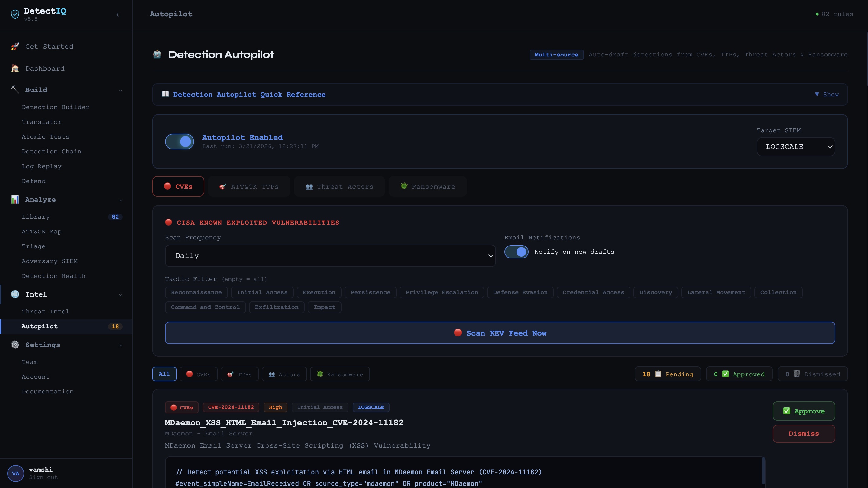Click the rocket icon for Get Started
The width and height of the screenshot is (868, 488).
[15, 47]
